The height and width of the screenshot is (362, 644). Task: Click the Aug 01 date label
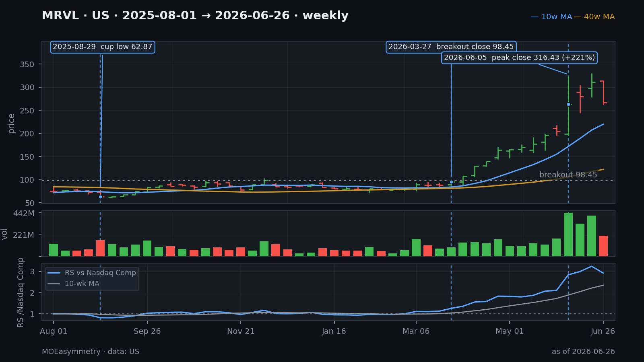(x=54, y=331)
